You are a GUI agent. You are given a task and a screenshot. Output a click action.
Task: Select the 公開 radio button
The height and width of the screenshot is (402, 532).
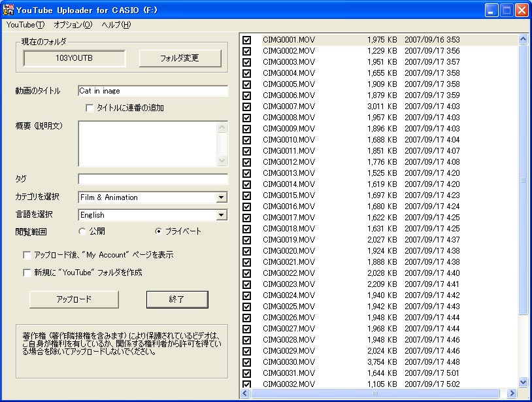[x=83, y=232]
